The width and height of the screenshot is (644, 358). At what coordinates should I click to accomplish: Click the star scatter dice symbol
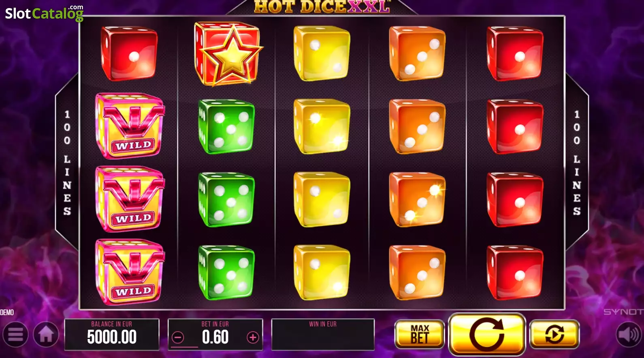[228, 53]
